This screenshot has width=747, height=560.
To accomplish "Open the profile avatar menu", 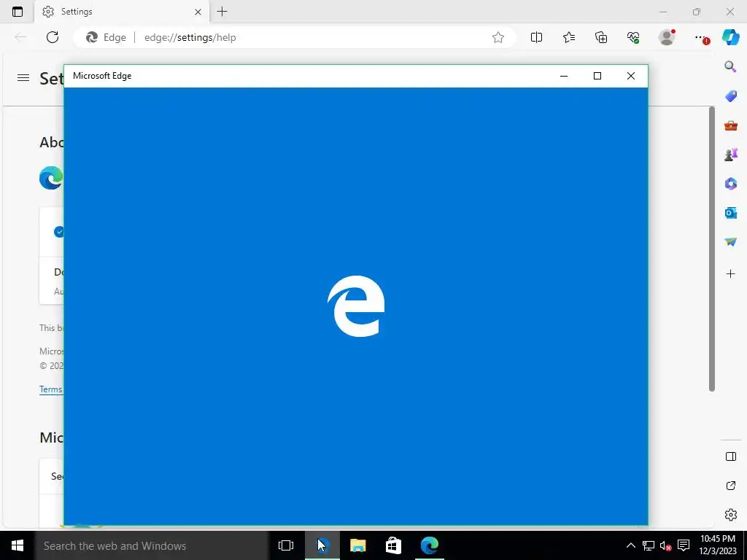I will coord(667,37).
